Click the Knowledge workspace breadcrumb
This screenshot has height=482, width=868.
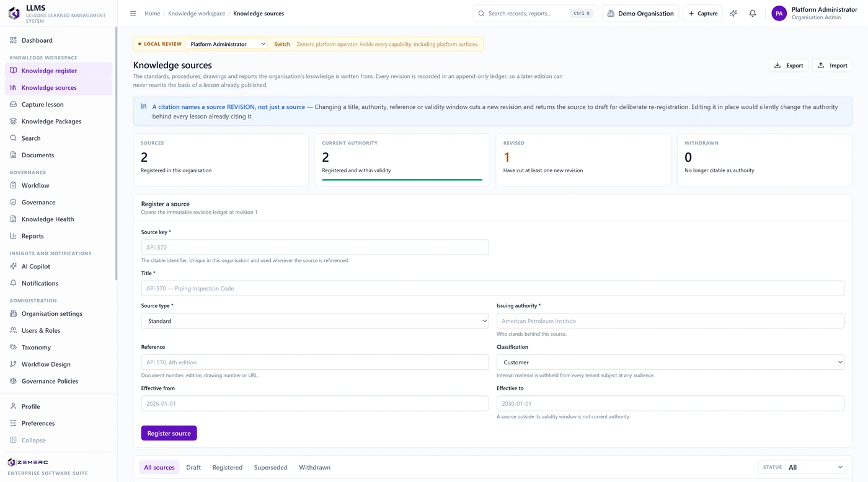(x=197, y=13)
